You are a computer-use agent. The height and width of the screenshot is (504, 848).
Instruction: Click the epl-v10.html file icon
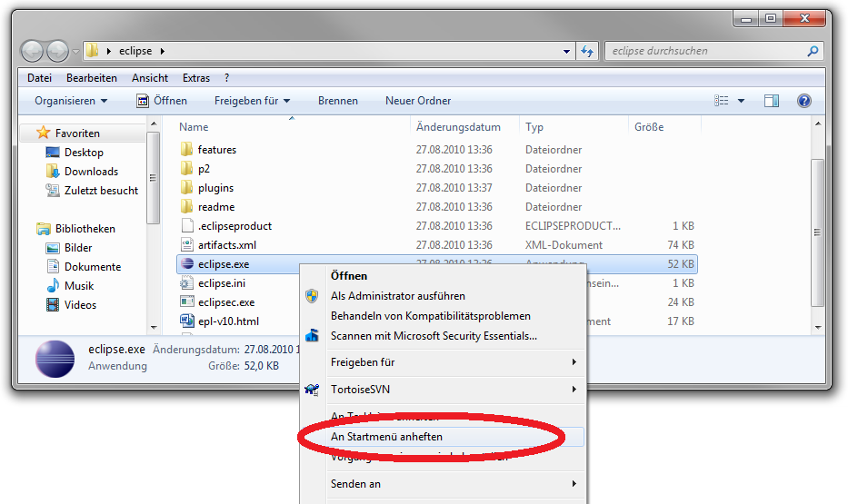pyautogui.click(x=186, y=321)
